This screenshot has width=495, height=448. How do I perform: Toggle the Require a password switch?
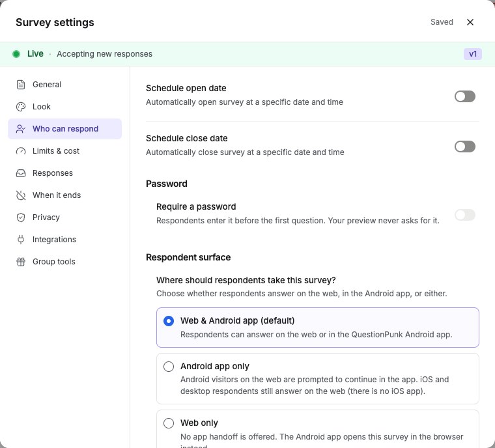click(x=464, y=215)
